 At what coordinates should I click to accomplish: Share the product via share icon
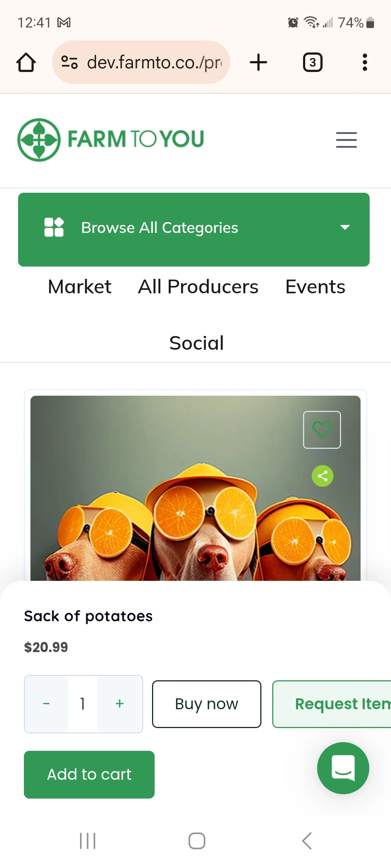pyautogui.click(x=322, y=476)
